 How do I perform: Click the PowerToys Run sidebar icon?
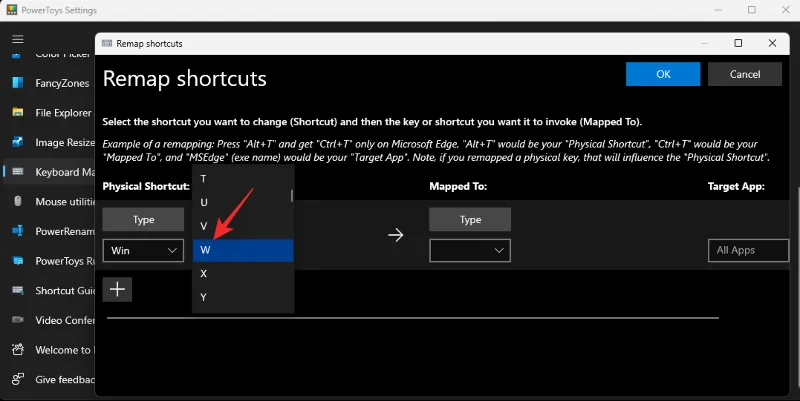[x=18, y=261]
